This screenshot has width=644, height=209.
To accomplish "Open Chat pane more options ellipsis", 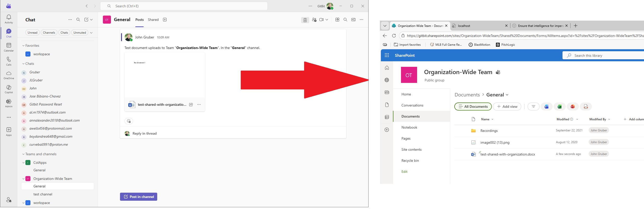I will 70,20.
